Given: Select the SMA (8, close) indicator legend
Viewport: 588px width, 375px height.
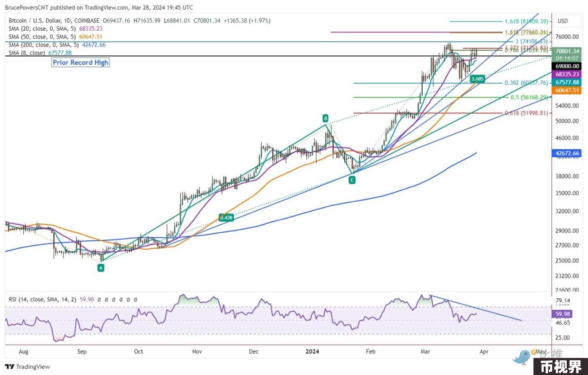Looking at the screenshot, I should [x=40, y=53].
